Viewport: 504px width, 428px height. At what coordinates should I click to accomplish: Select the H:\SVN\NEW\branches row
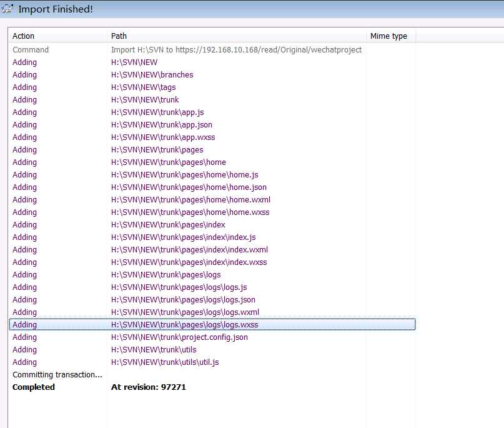pyautogui.click(x=212, y=75)
